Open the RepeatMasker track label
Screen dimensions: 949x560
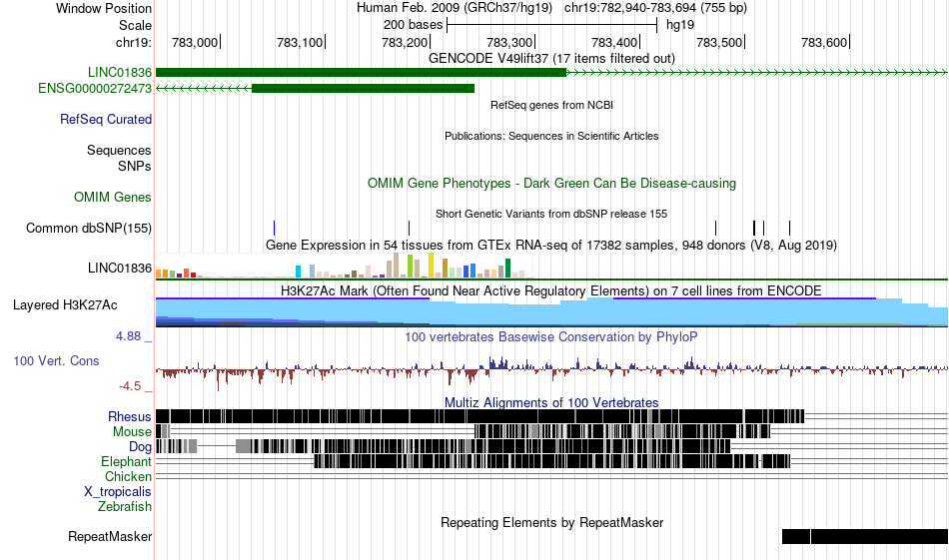(x=110, y=536)
